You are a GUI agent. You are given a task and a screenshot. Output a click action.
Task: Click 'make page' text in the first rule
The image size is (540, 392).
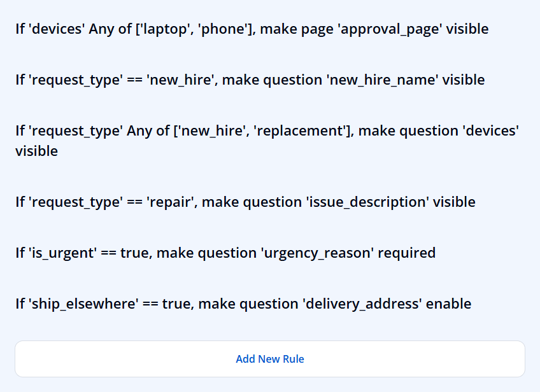coord(297,29)
